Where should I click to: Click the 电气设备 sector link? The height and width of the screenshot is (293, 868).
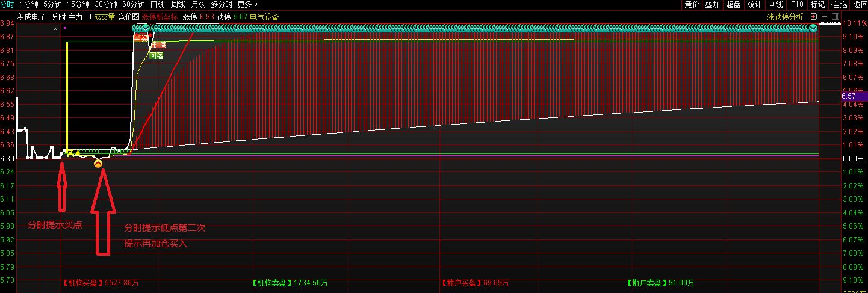tap(264, 17)
